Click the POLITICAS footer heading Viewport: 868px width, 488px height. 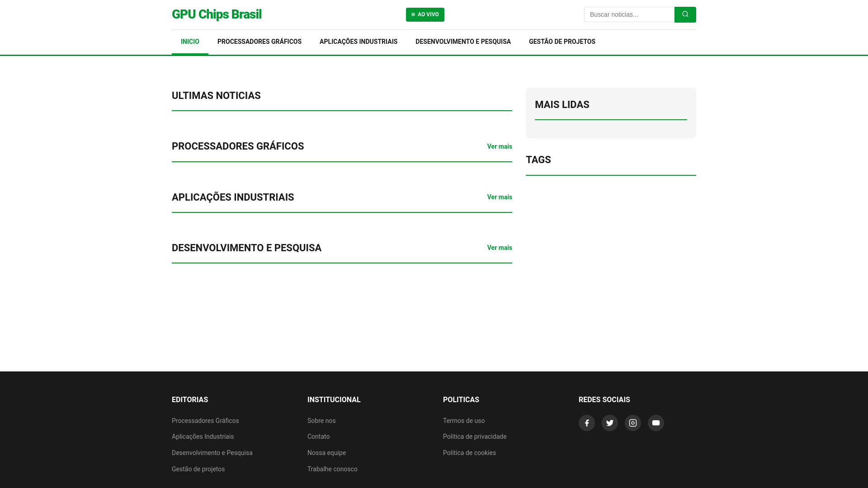tap(461, 400)
